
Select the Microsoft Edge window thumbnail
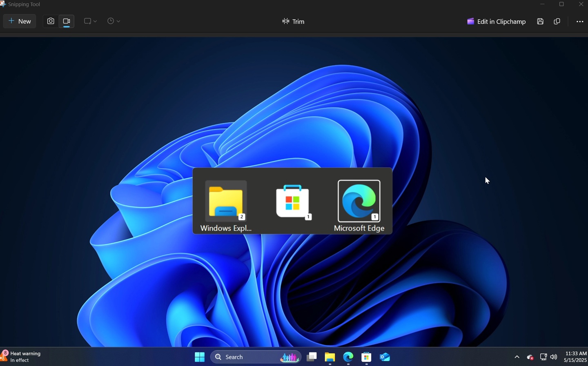[x=359, y=202]
